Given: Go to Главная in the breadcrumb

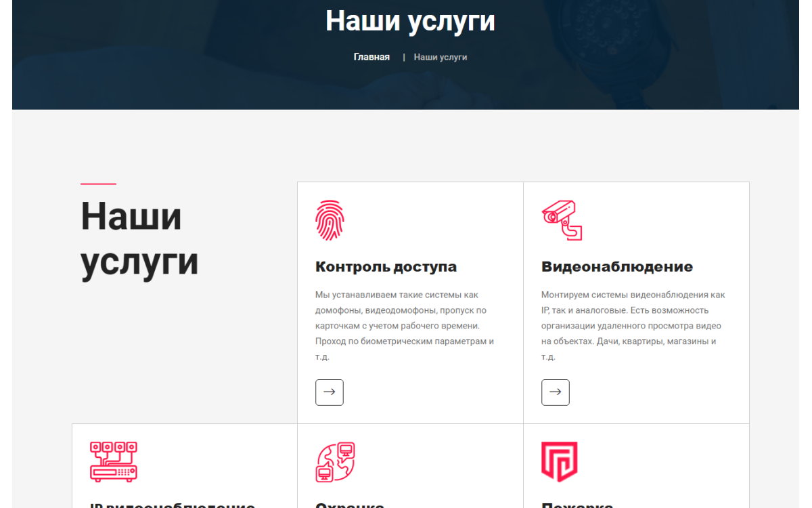Looking at the screenshot, I should 371,57.
